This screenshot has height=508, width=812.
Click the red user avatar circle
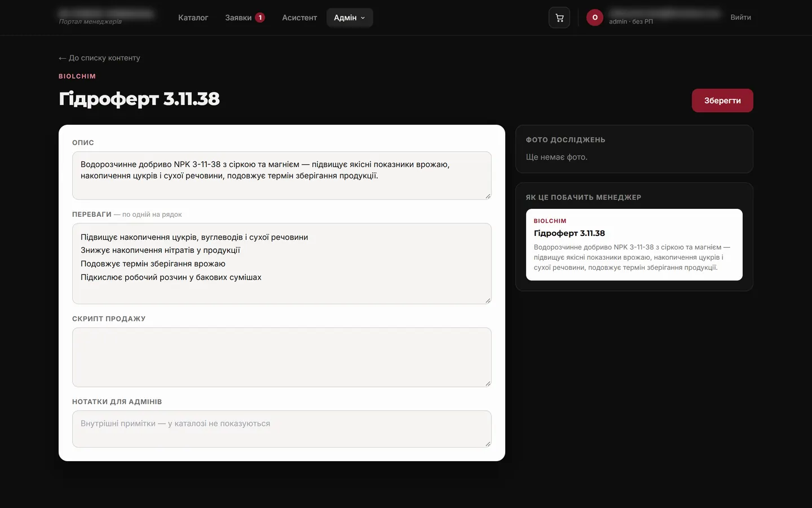click(595, 17)
